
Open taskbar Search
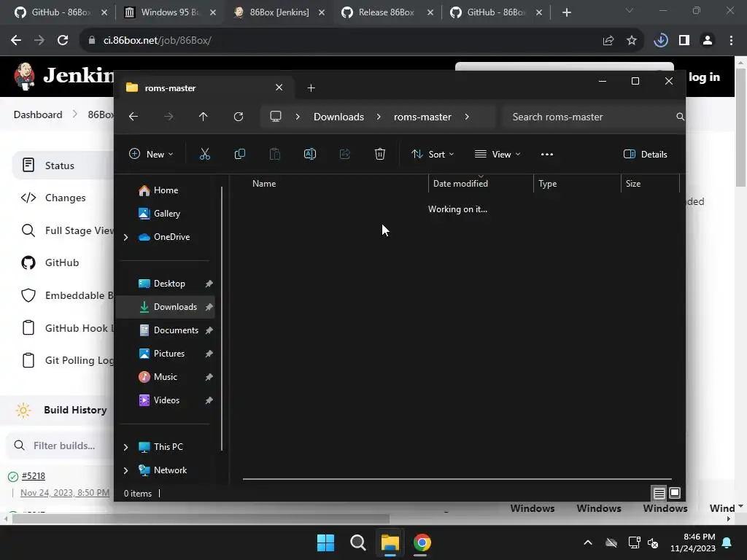357,542
